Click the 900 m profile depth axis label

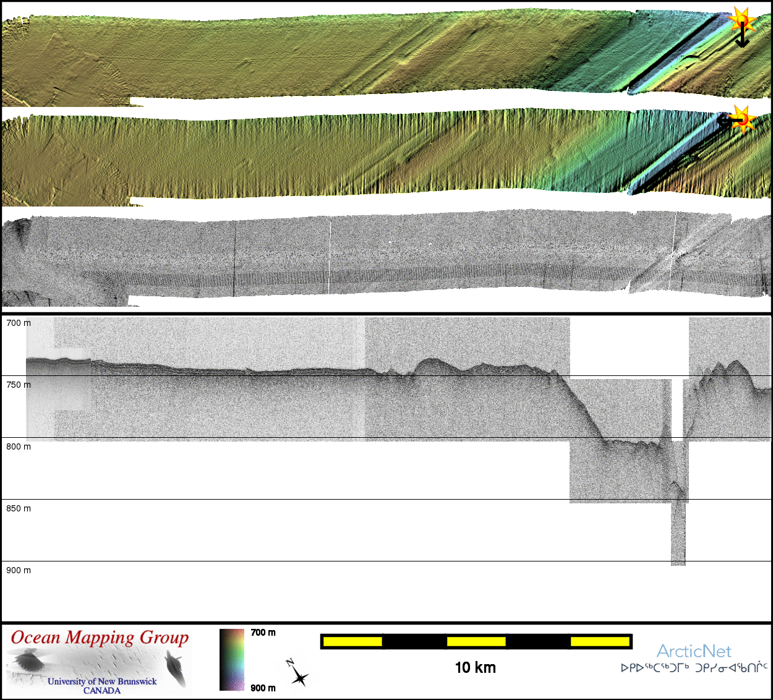19,570
